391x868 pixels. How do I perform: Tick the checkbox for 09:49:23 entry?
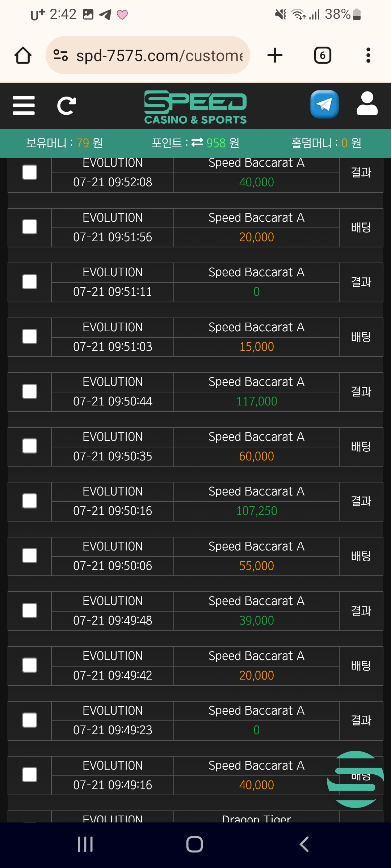click(30, 720)
